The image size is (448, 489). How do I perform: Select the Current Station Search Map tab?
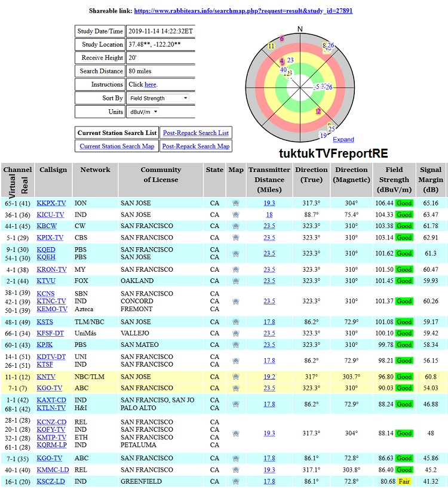[x=117, y=146]
